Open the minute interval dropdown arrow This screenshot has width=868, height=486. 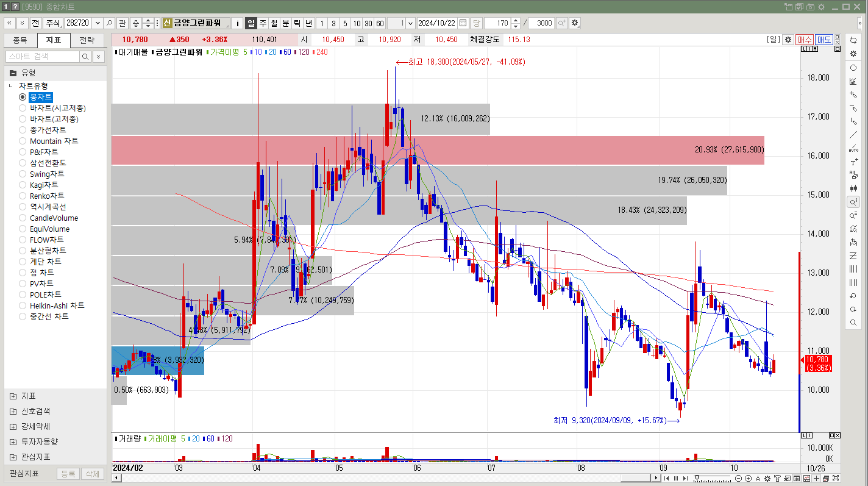tap(410, 23)
